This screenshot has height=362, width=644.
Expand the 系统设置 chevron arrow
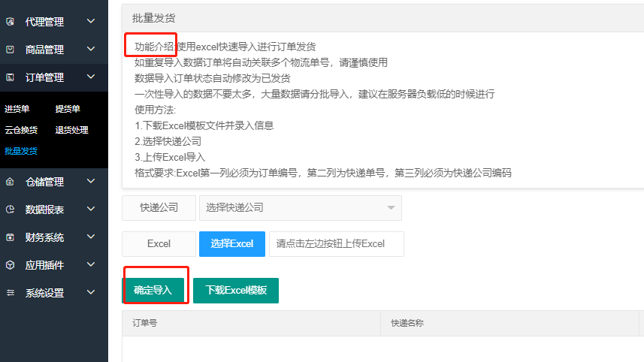(x=91, y=293)
